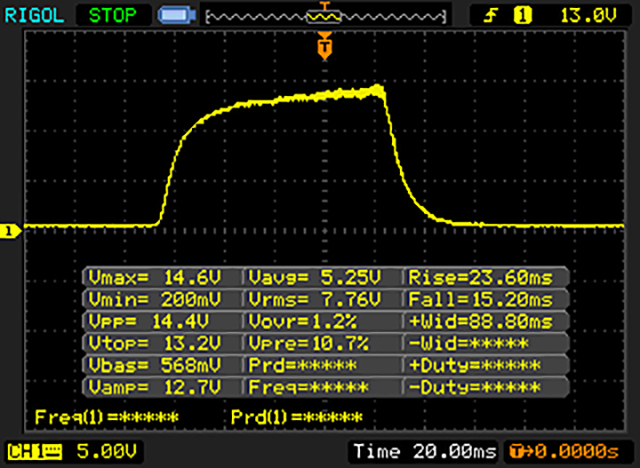Click the rising edge trigger icon
640x468 pixels.
point(491,16)
